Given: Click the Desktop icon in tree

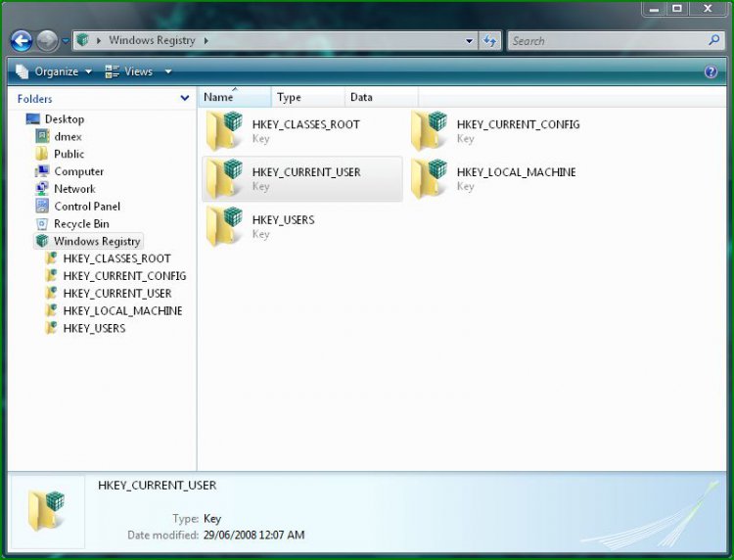Looking at the screenshot, I should point(33,118).
